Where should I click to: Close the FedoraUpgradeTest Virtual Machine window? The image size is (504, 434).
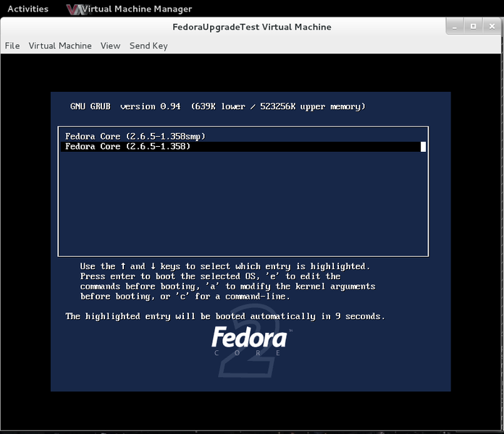pos(490,27)
